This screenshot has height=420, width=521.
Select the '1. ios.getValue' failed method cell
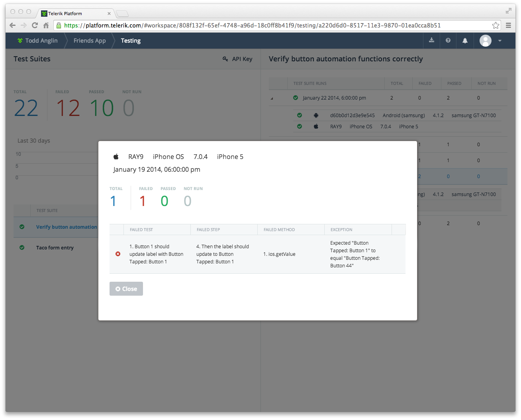point(279,254)
